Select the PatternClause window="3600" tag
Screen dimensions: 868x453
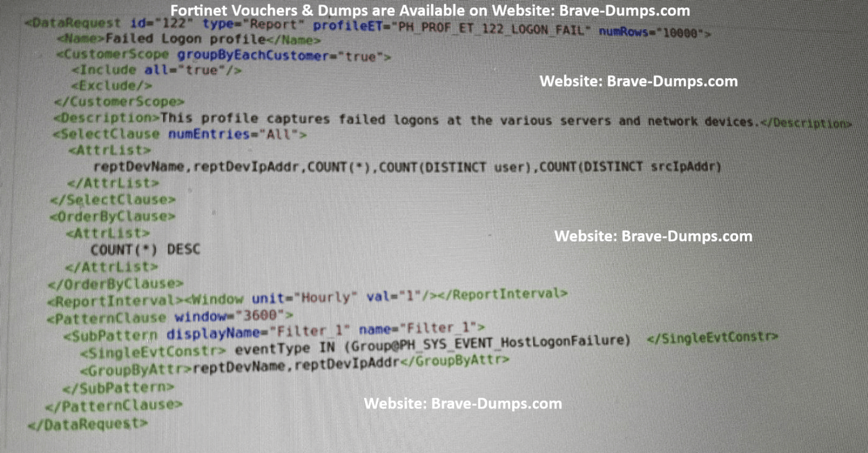tap(170, 316)
